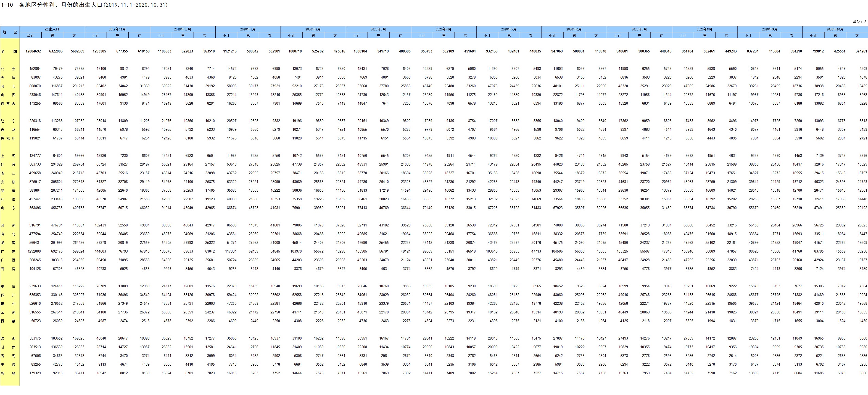
Task: Click Guangdong total births cell 1292000
Action: coord(34,251)
